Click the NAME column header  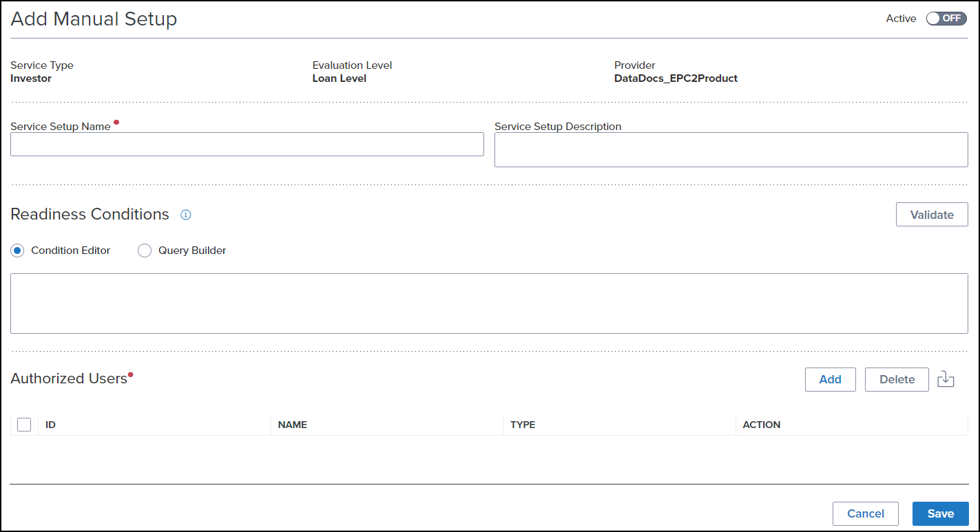pos(292,425)
